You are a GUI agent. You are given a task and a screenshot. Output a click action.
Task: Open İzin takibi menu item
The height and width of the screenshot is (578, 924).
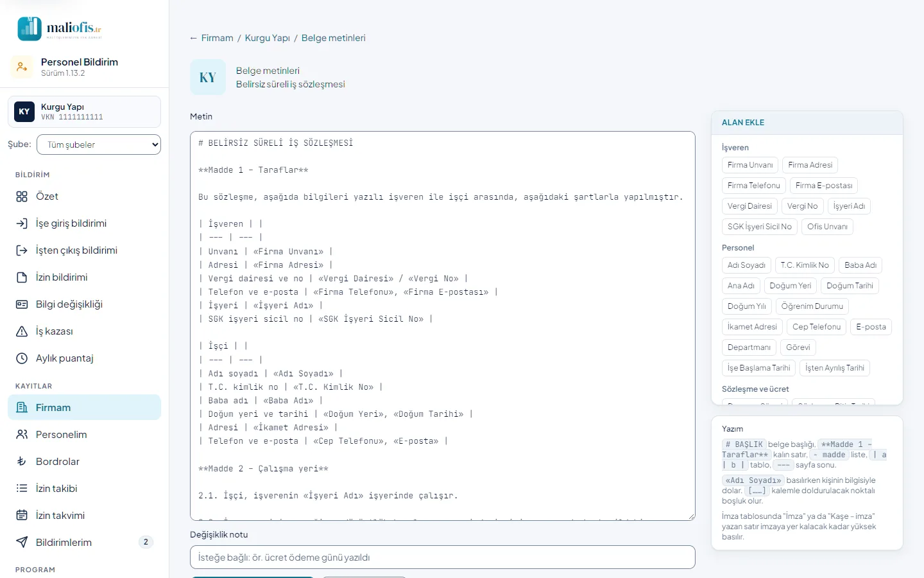(84, 489)
